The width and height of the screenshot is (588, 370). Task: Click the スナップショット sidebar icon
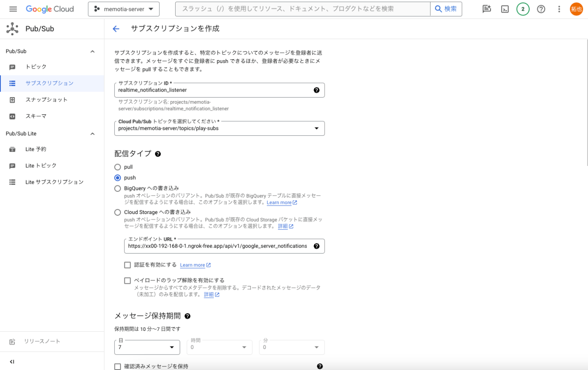pyautogui.click(x=12, y=100)
